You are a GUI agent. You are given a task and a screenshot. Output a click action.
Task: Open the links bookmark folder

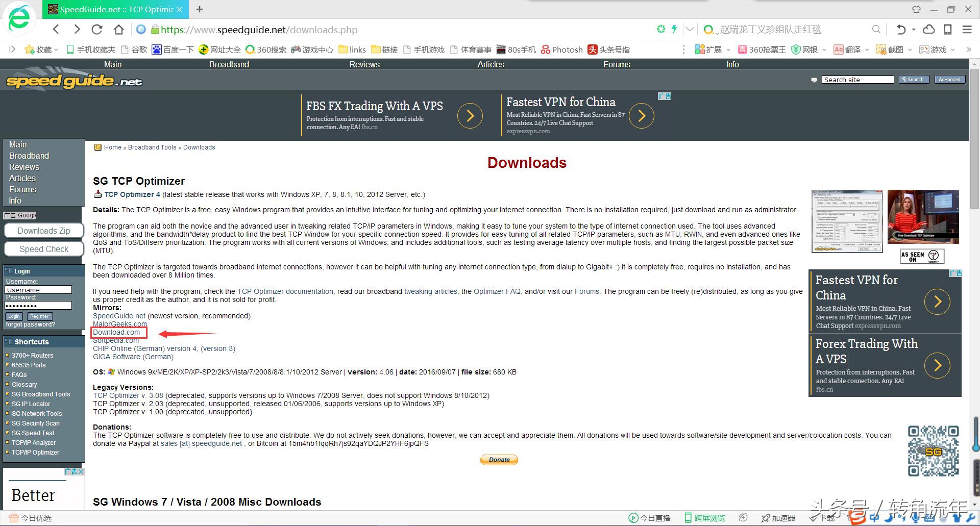tap(352, 49)
